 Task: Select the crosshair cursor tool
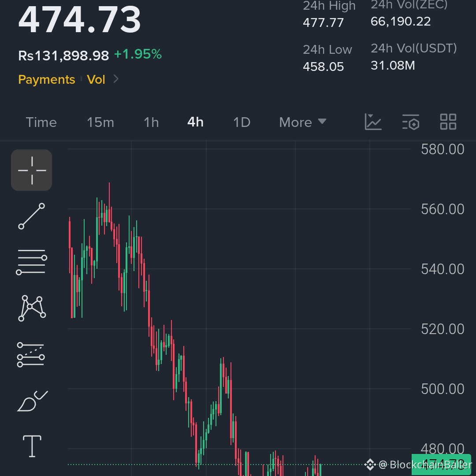[32, 170]
